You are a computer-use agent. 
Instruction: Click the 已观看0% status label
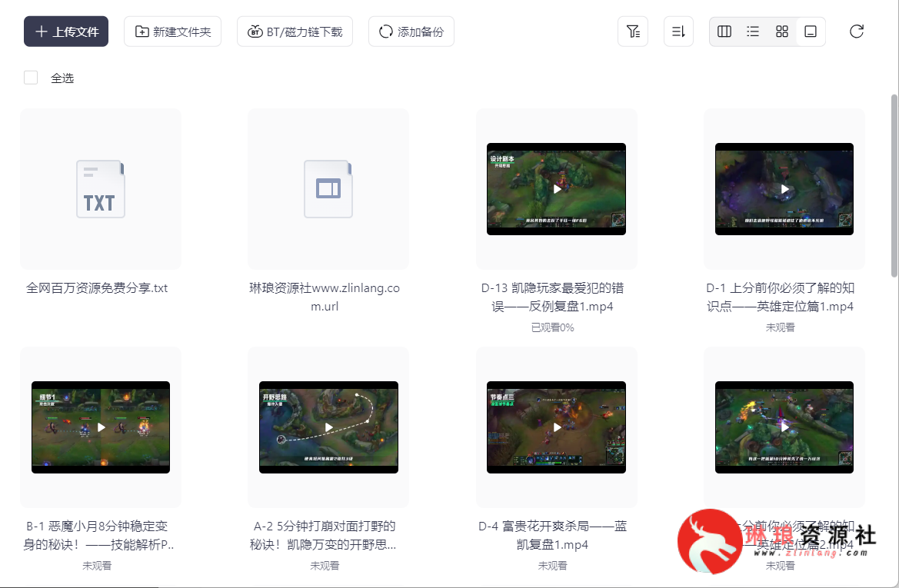553,327
